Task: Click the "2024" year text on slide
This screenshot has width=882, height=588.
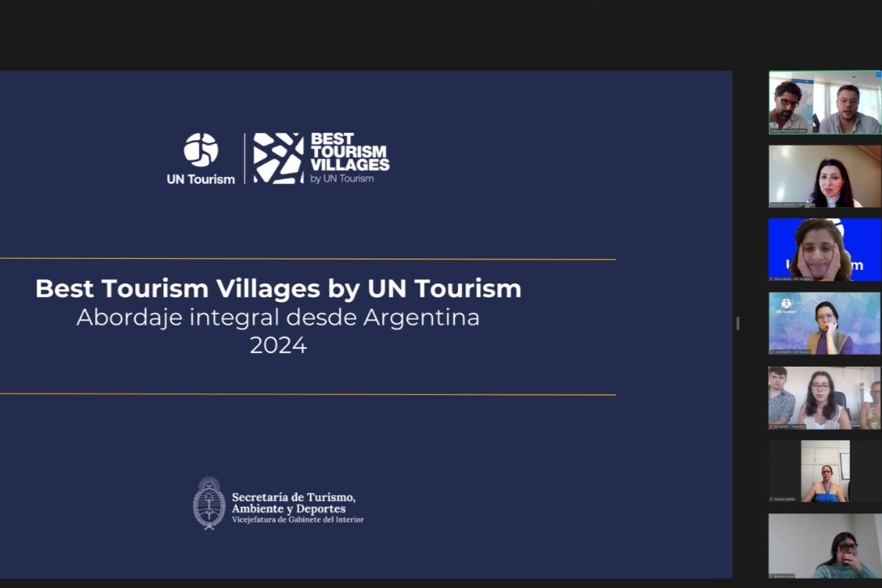Action: 278,346
